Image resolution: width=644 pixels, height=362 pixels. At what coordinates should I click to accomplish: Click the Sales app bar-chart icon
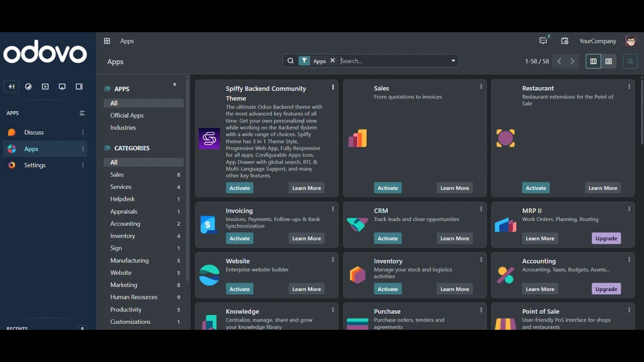pos(358,139)
